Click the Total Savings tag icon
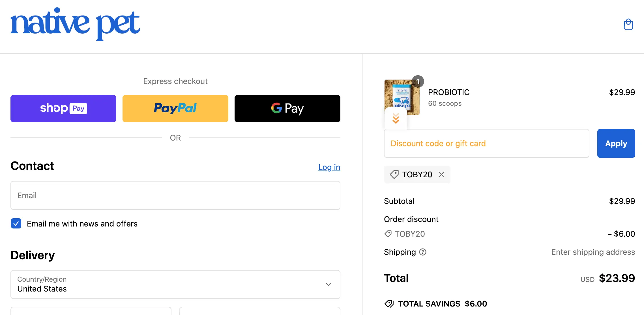 (389, 304)
